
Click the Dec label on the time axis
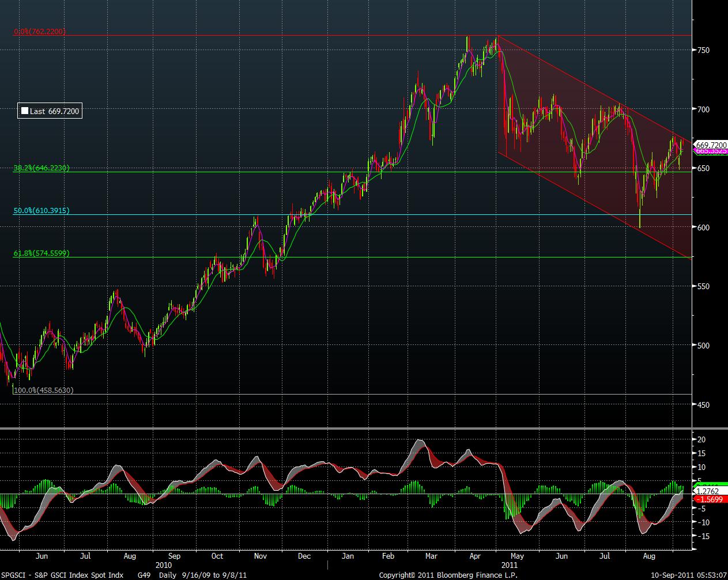click(x=304, y=556)
